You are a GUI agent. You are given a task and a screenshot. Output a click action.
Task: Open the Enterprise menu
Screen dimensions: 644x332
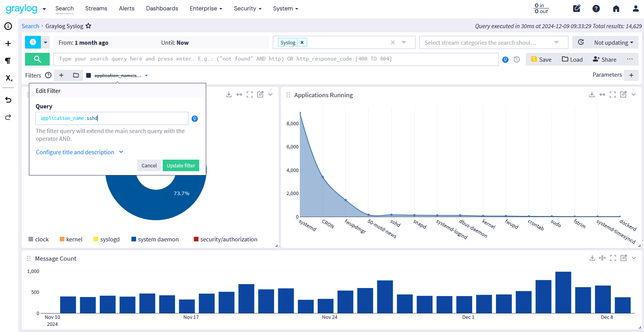206,8
